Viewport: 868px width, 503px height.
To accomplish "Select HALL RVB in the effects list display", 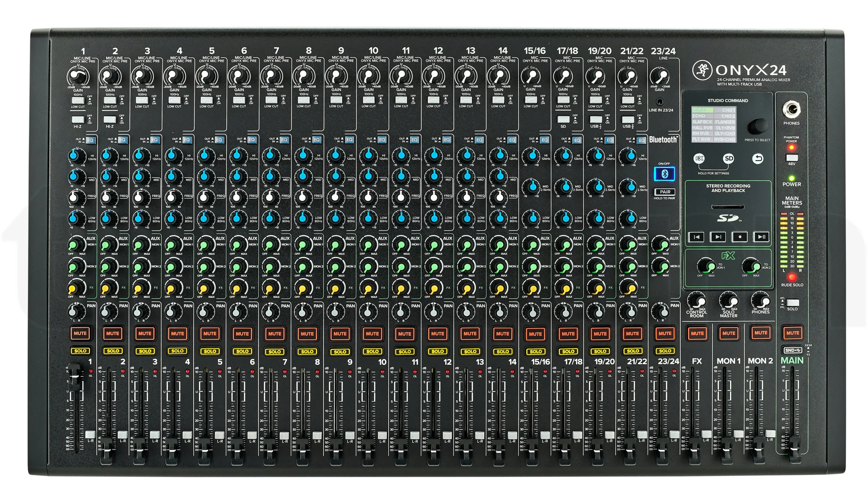I will point(702,128).
